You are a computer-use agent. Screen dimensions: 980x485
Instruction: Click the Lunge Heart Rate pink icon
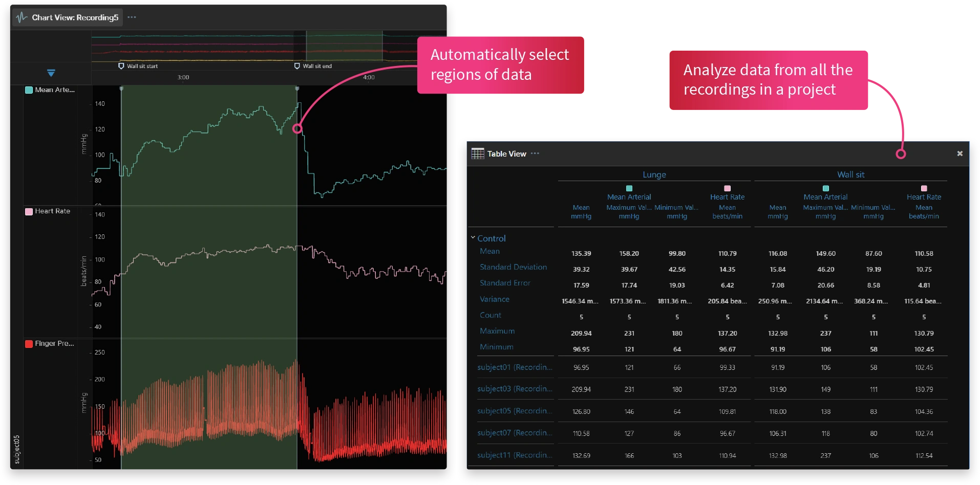[x=727, y=188]
